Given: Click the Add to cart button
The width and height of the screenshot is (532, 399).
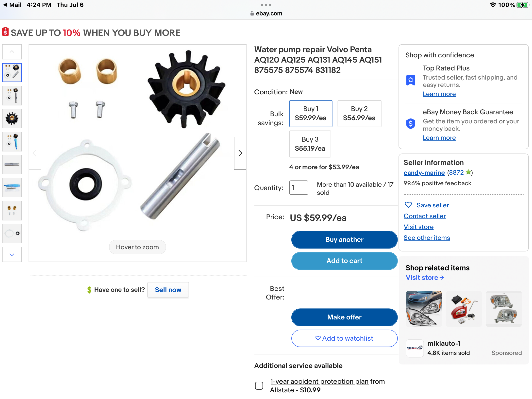Looking at the screenshot, I should tap(344, 261).
